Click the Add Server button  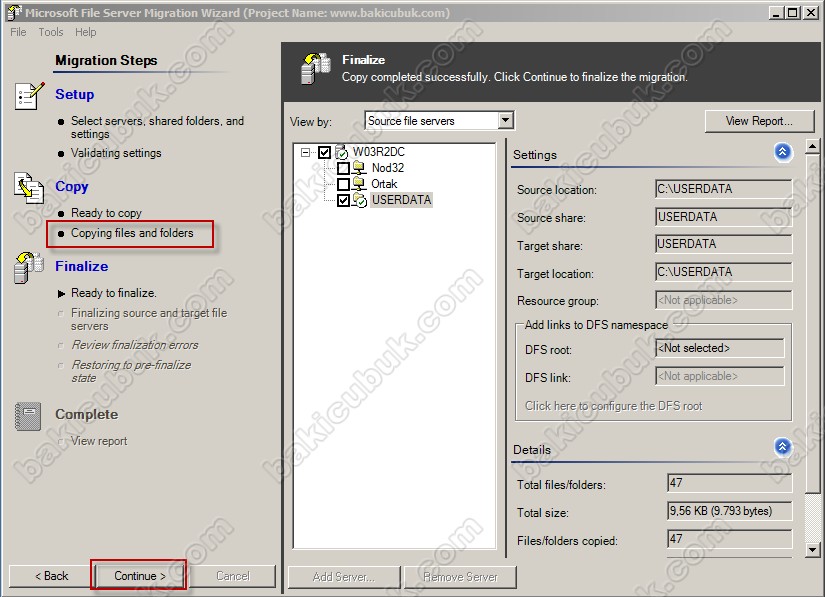[x=344, y=577]
